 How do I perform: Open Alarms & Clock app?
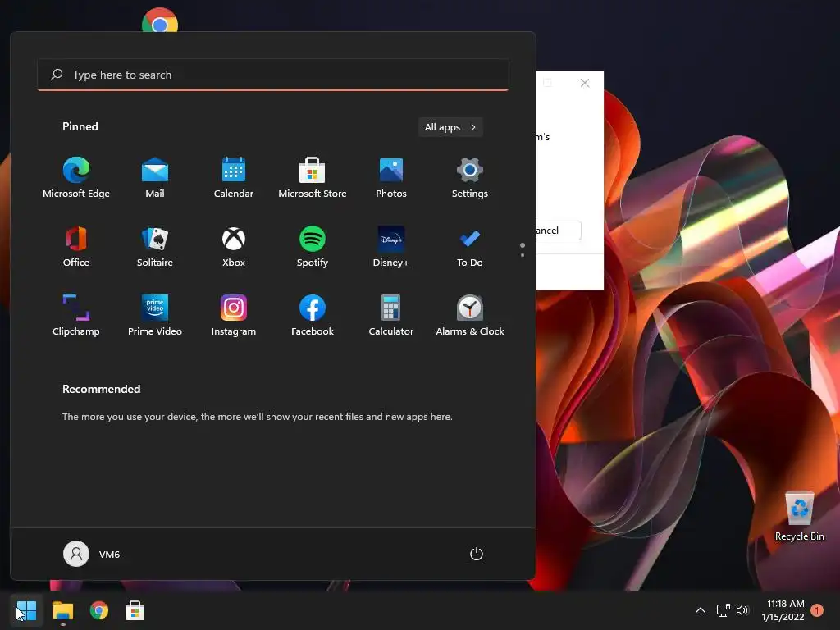[x=470, y=316]
